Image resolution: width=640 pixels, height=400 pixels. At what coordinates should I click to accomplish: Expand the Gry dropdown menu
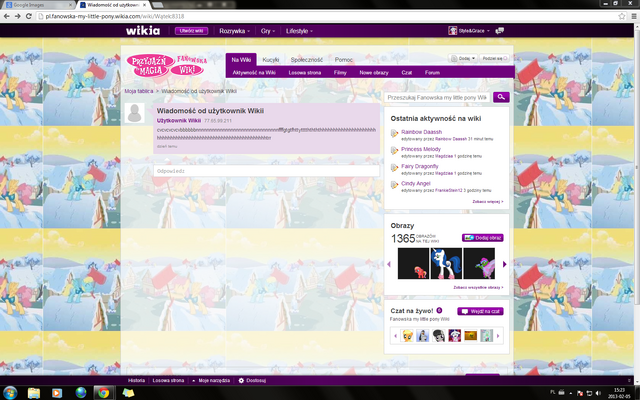pyautogui.click(x=268, y=31)
